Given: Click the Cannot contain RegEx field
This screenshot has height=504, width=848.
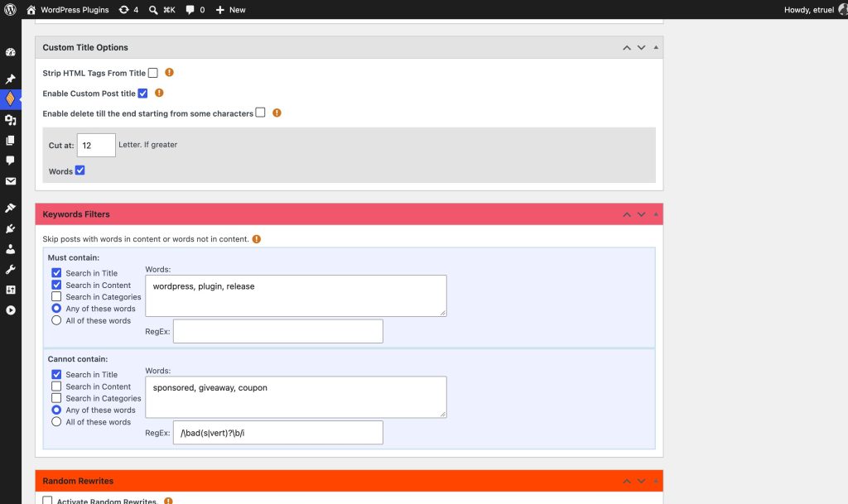Looking at the screenshot, I should 278,433.
